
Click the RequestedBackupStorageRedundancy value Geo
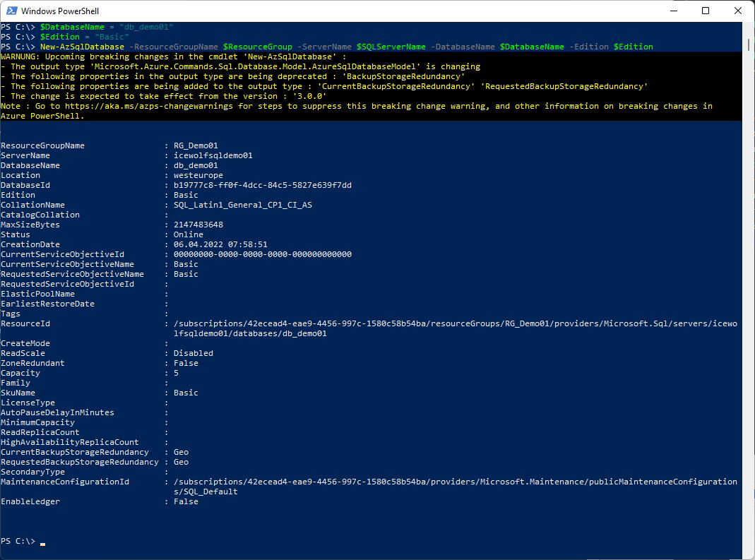[181, 462]
